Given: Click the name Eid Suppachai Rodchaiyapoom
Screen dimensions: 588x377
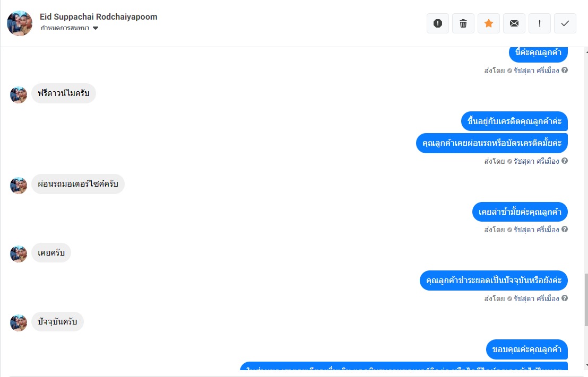Looking at the screenshot, I should click(x=99, y=17).
